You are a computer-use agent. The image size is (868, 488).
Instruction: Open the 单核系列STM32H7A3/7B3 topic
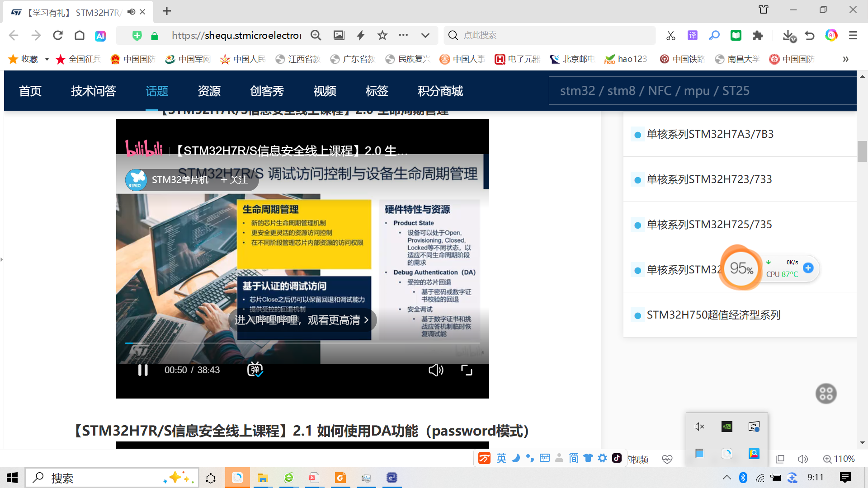pyautogui.click(x=710, y=134)
